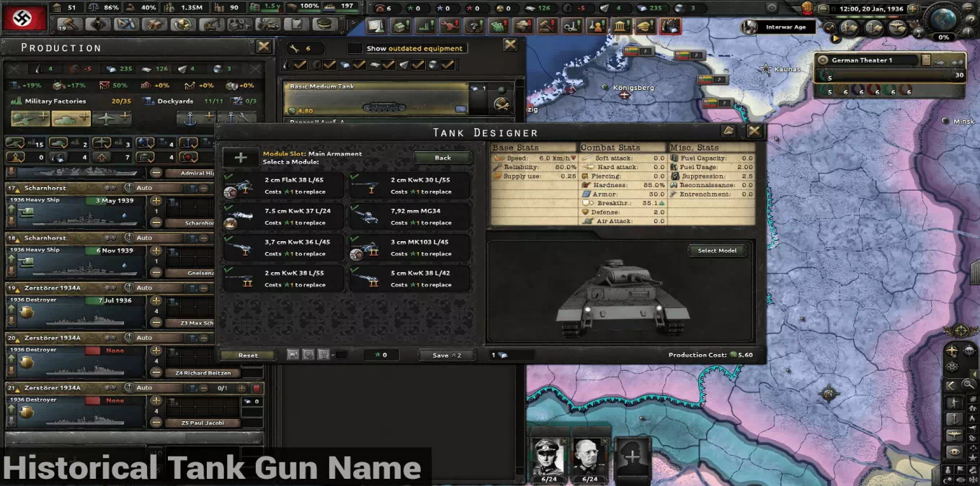Toggle the oil resource filter checkbox
980x486 pixels.
pos(301,65)
